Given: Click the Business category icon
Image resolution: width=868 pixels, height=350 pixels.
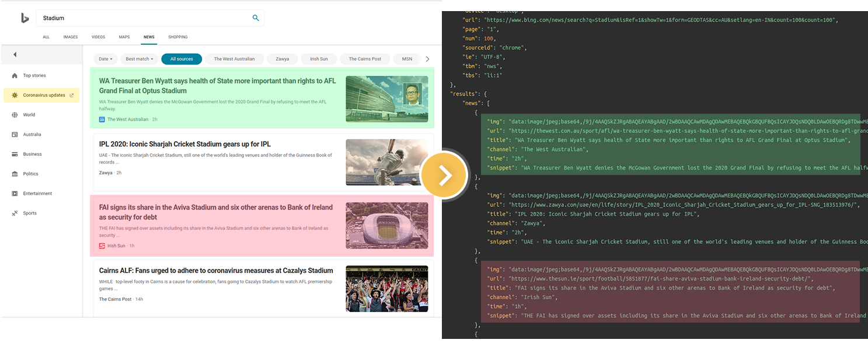Looking at the screenshot, I should click(15, 155).
